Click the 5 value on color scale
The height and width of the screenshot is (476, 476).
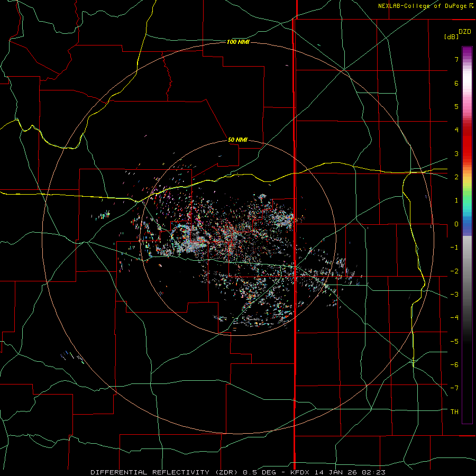[x=456, y=106]
